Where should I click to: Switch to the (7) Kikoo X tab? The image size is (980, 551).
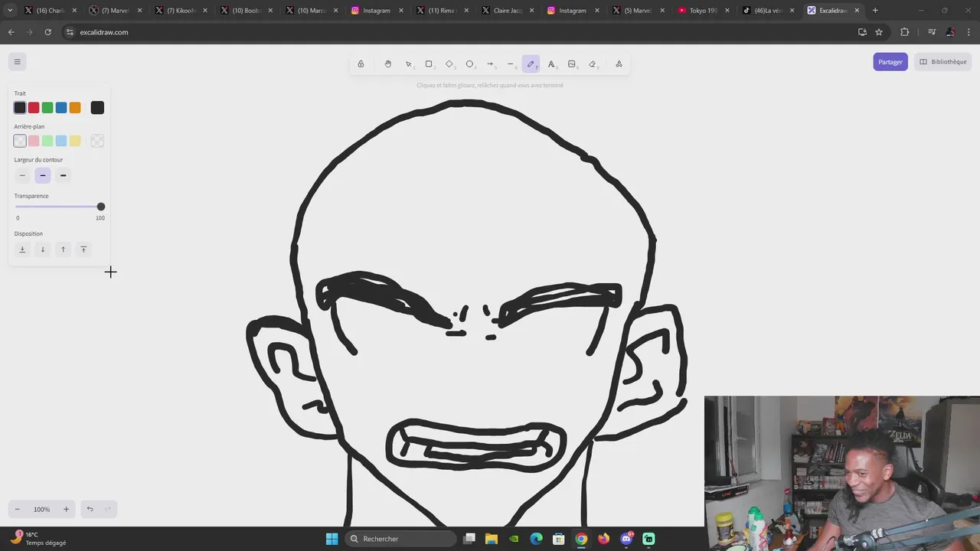point(181,11)
